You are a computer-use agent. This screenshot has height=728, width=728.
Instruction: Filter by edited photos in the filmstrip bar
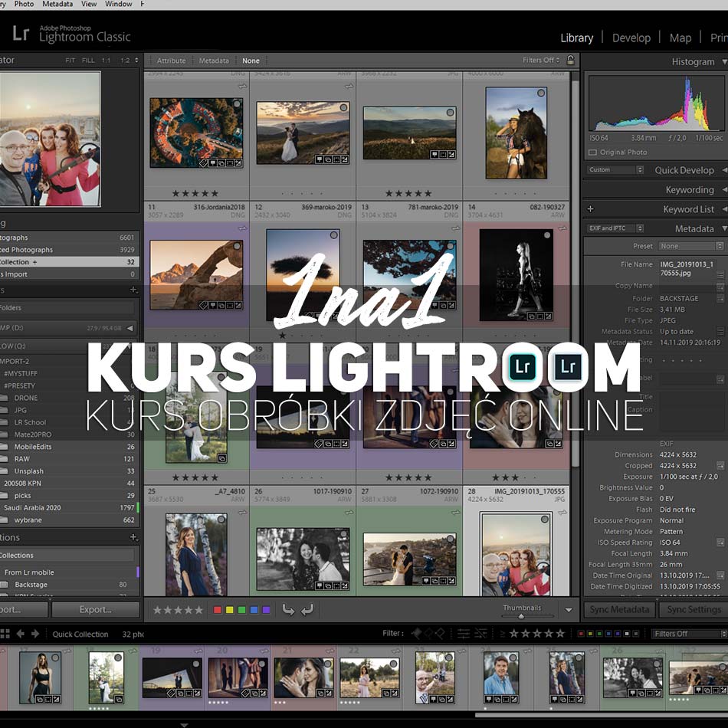click(x=464, y=633)
